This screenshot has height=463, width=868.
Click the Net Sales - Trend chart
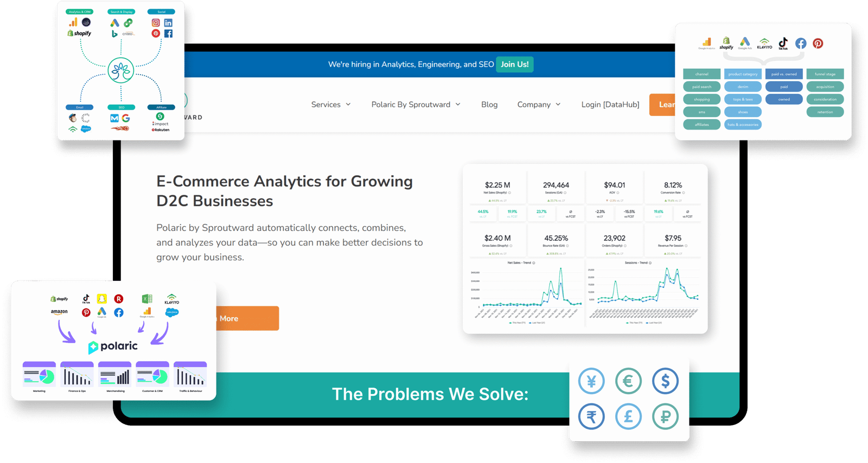tap(526, 293)
